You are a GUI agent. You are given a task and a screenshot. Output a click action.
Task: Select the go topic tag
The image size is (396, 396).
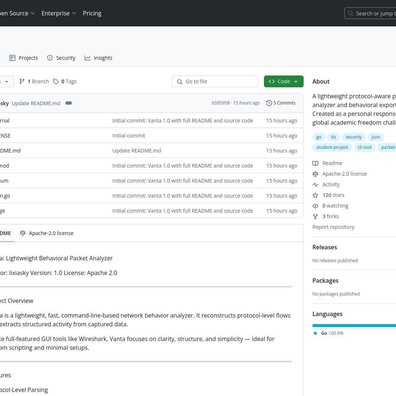[319, 137]
